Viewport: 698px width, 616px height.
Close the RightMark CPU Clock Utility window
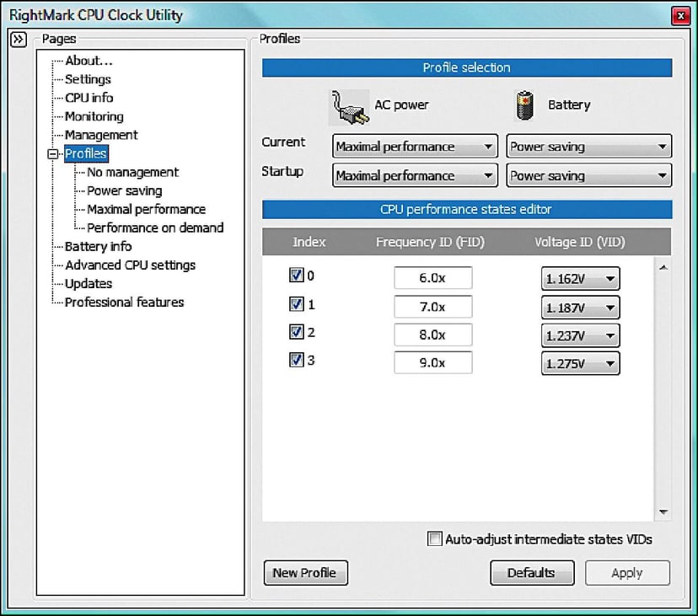679,16
